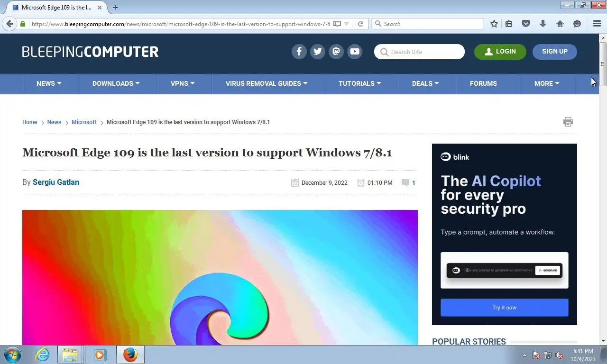Open a new tab with plus button
The width and height of the screenshot is (607, 364).
click(x=115, y=8)
